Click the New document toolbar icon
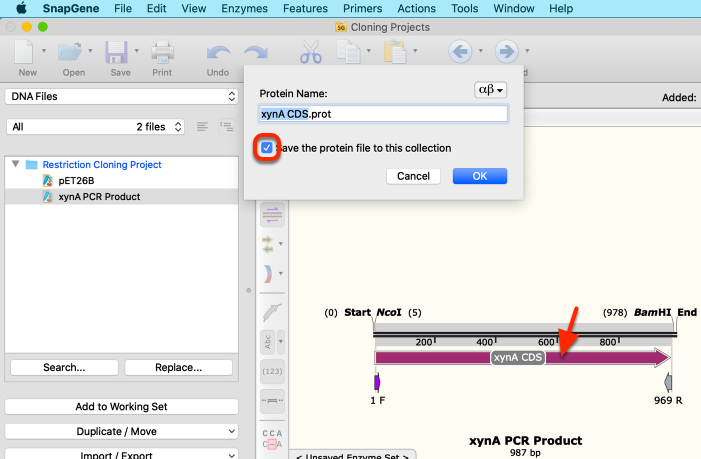Viewport: 701px width, 459px height. point(24,51)
